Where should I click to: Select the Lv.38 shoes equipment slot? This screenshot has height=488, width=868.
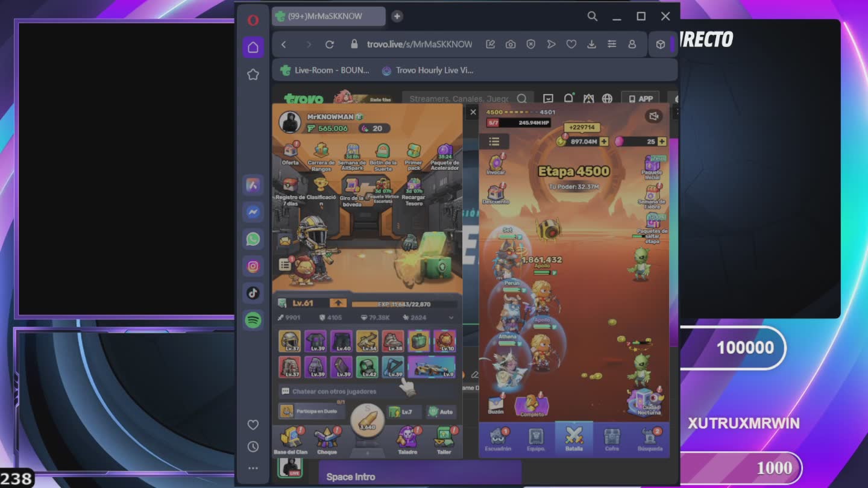click(393, 341)
